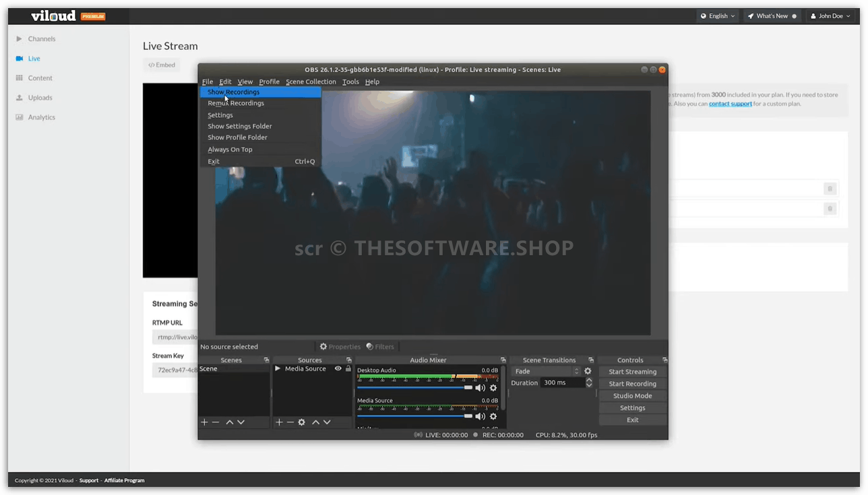Image resolution: width=868 pixels, height=495 pixels.
Task: Increase Duration with the up stepper arrow
Action: (589, 380)
